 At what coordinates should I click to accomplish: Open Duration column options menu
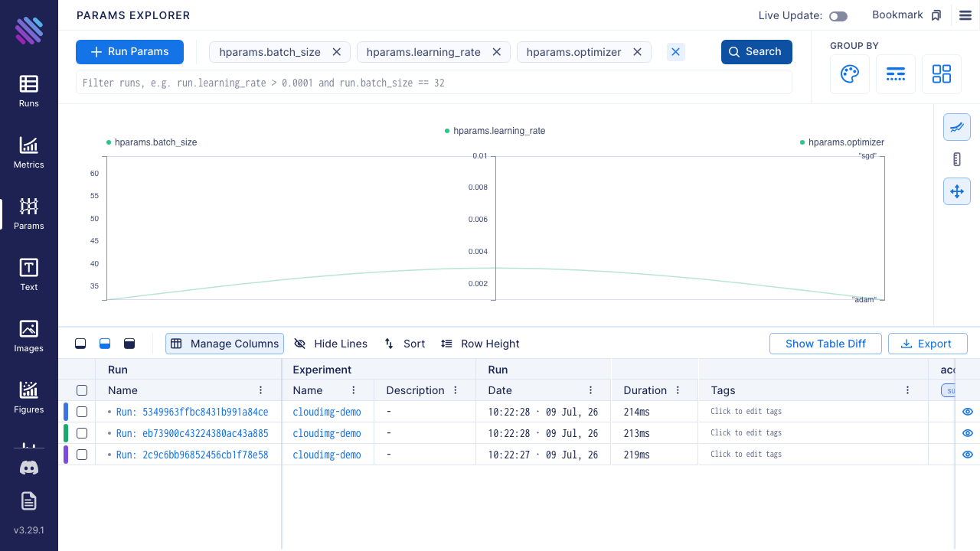[x=678, y=390]
